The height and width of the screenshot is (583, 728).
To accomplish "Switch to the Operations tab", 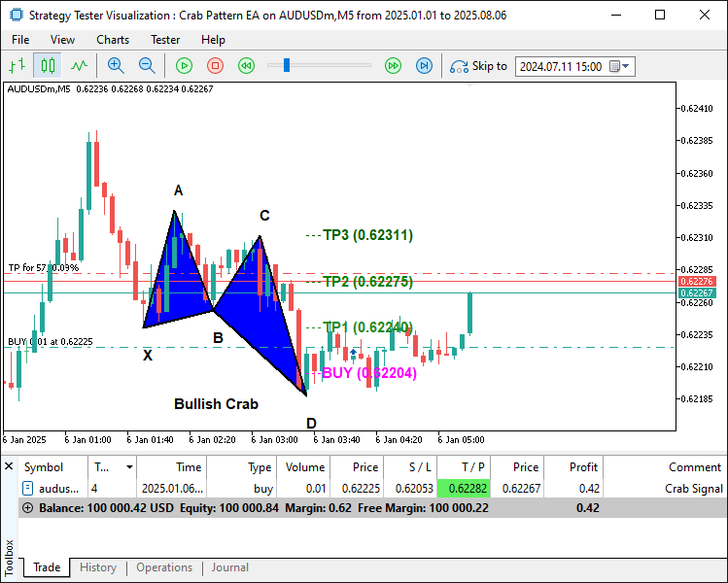I will coord(164,567).
